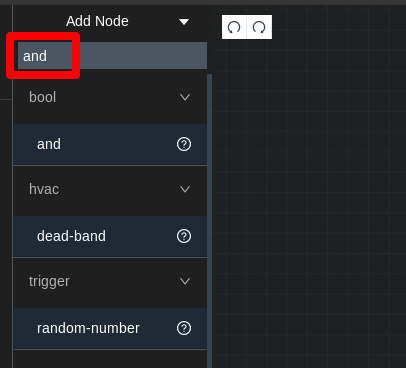Click the hvac category heading
This screenshot has width=406, height=368.
(44, 189)
